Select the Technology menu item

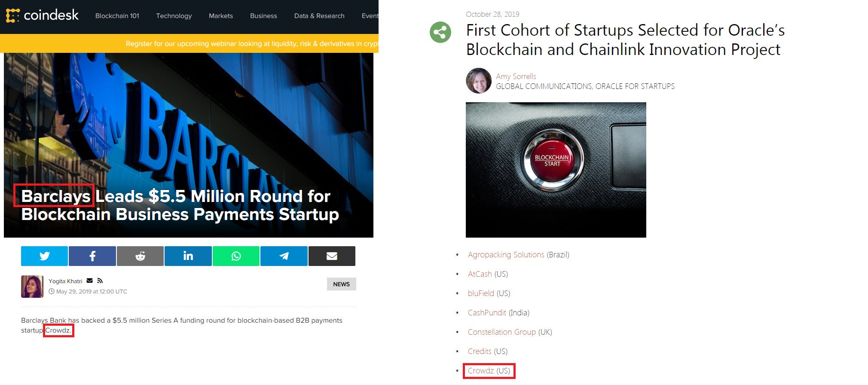[174, 16]
